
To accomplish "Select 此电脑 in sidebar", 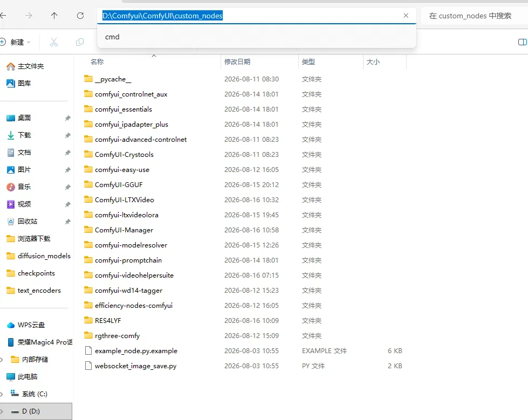I will point(22,376).
